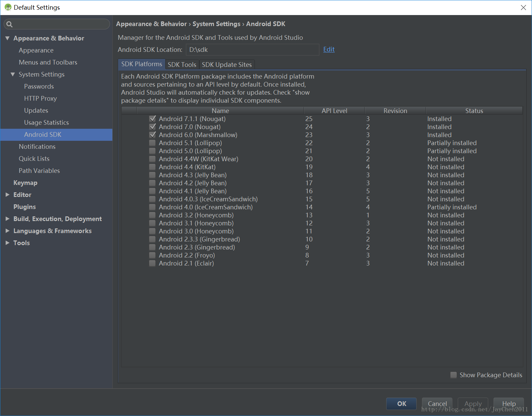Click the Apply button
Screen dimensions: 532x416
[x=473, y=404]
